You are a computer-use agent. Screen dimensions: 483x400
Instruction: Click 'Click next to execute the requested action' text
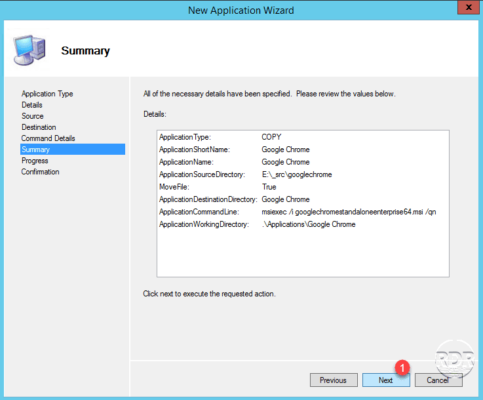click(x=209, y=294)
